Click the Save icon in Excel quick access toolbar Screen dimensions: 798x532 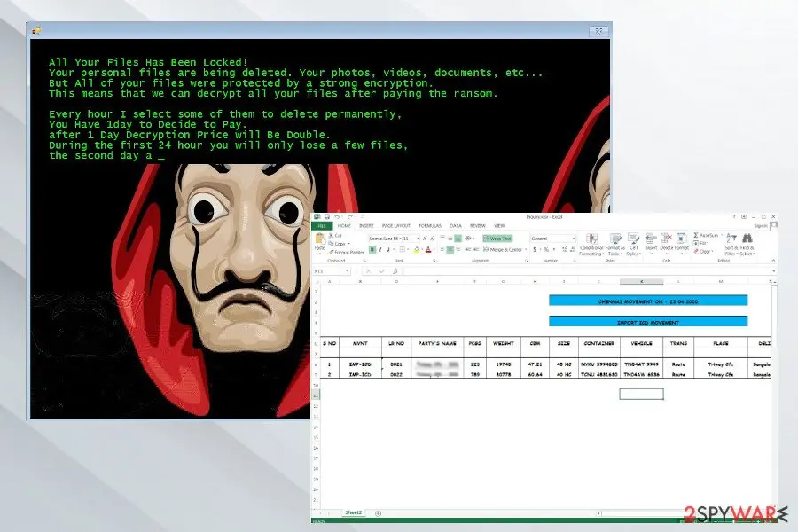tap(327, 217)
